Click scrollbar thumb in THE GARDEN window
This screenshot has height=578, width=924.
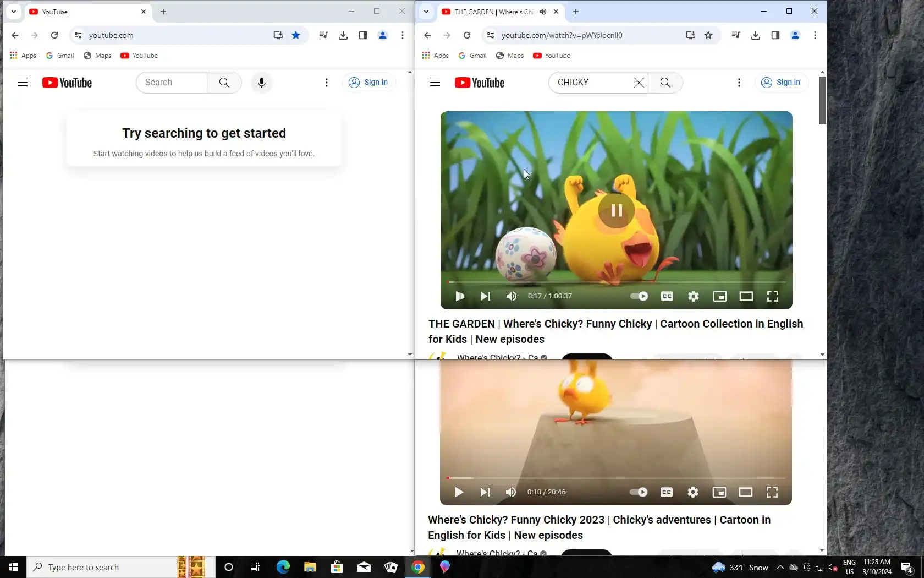point(822,100)
